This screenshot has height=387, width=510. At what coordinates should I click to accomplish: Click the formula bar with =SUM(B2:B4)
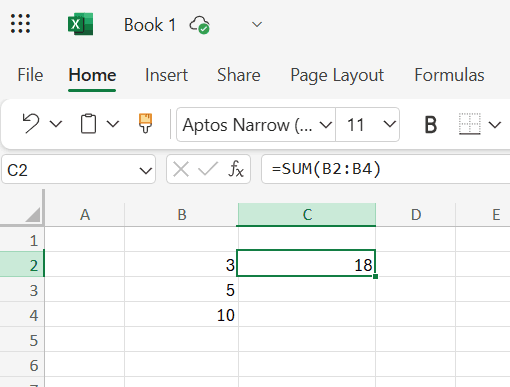coord(386,169)
